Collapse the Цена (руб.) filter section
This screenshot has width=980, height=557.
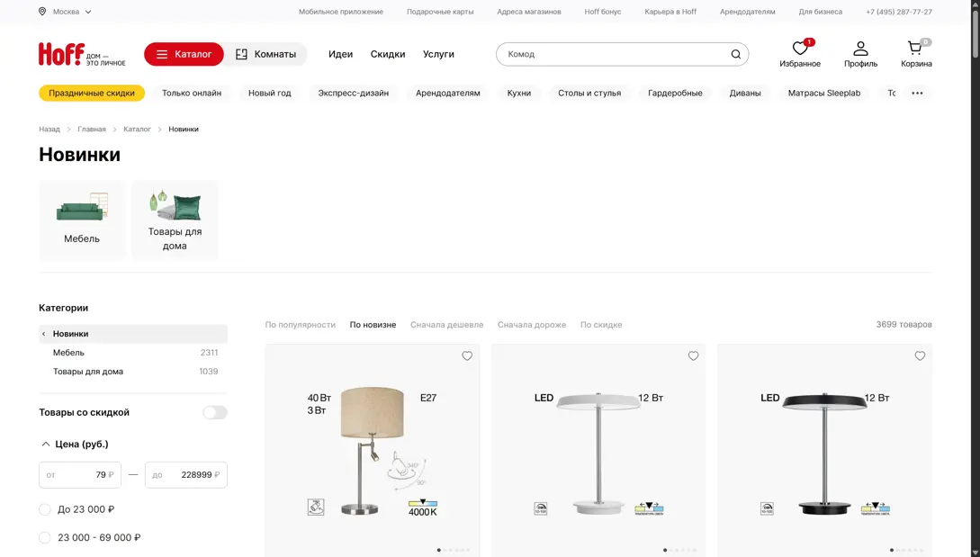pyautogui.click(x=46, y=444)
